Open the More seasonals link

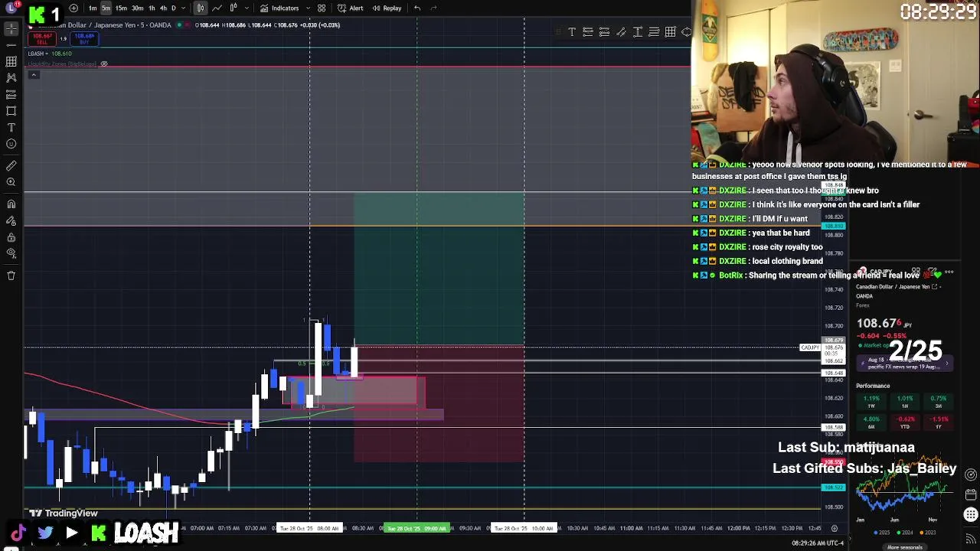click(904, 547)
